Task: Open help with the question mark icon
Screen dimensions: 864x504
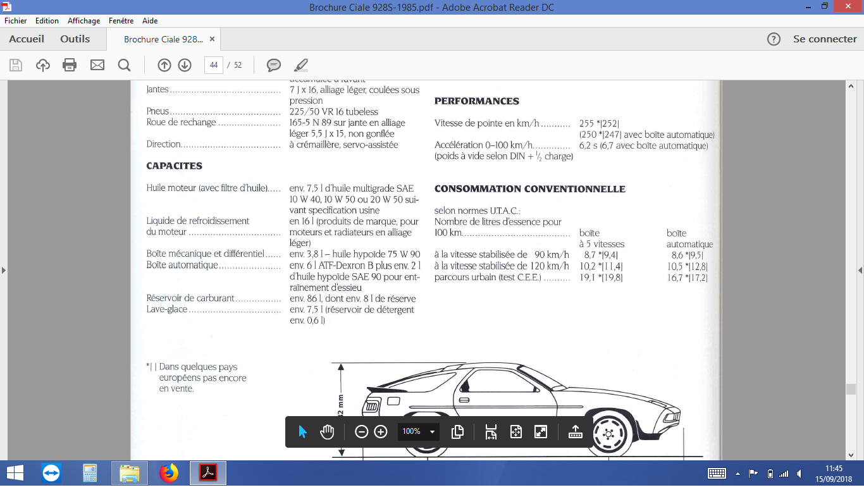Action: point(774,39)
